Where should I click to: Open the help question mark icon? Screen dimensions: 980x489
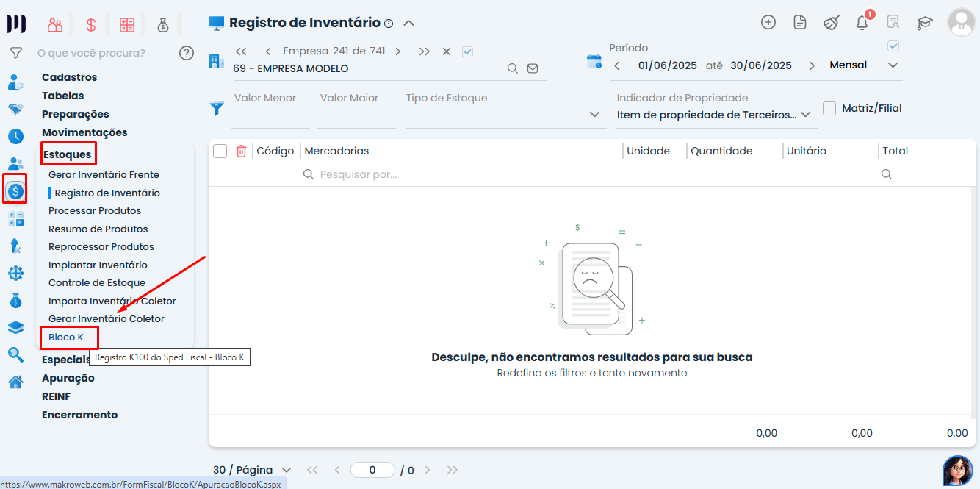pos(187,53)
